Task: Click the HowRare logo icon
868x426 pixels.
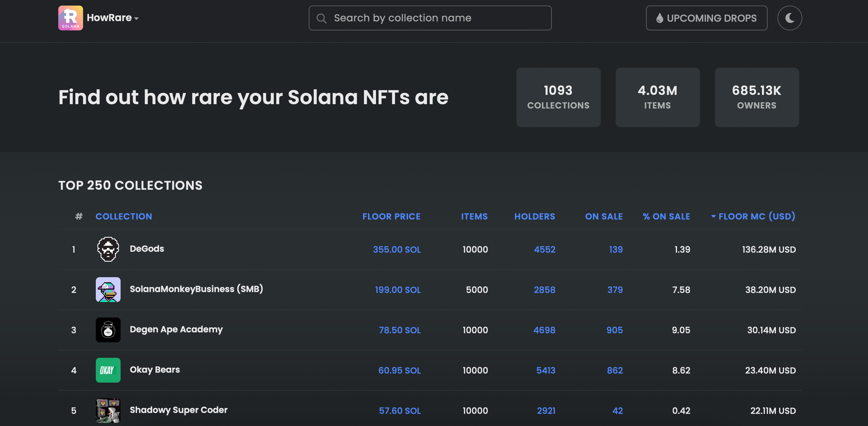Action: tap(70, 18)
